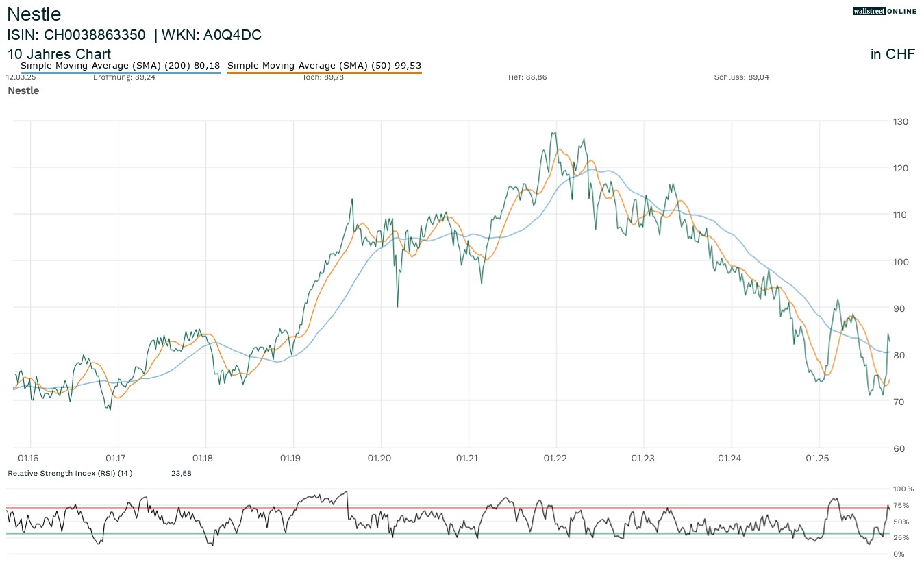Image resolution: width=924 pixels, height=573 pixels.
Task: Click the 60 y-axis price label
Action: (x=898, y=448)
